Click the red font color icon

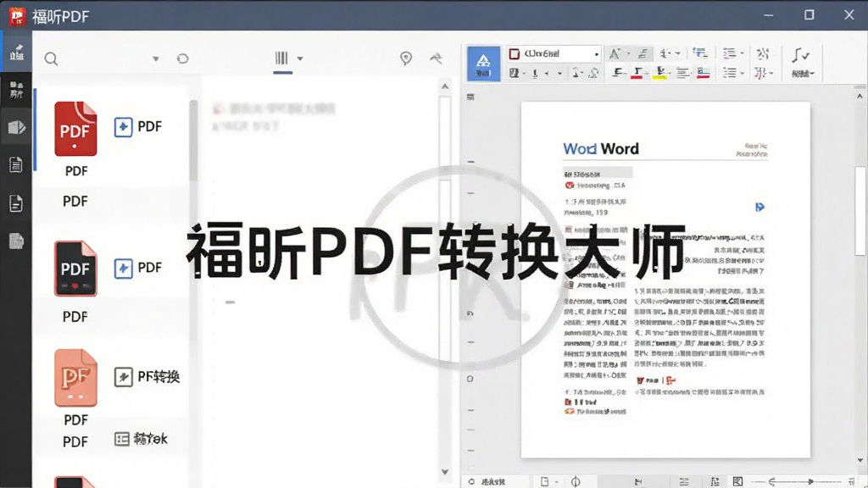click(637, 73)
